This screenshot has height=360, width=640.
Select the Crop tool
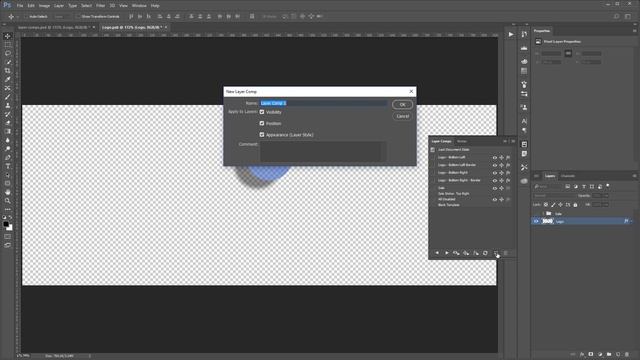[7, 71]
